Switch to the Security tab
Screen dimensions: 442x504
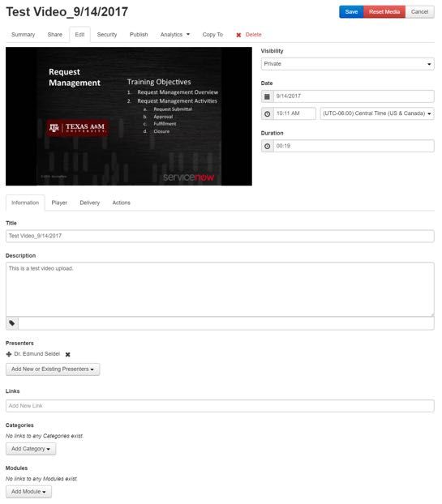[107, 34]
